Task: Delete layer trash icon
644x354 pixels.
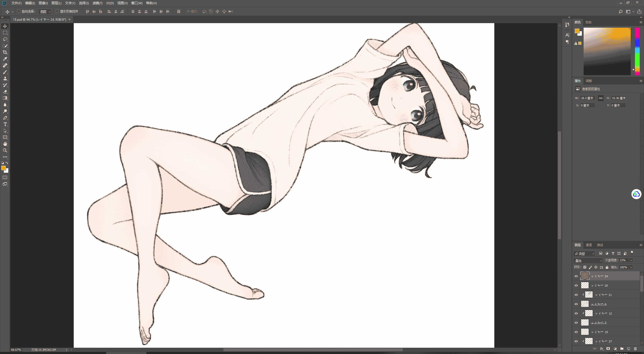Action: point(635,349)
